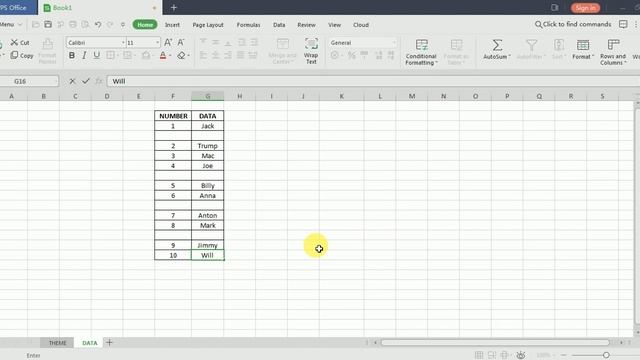
Task: Click the horizontal scrollbar
Action: tap(495, 343)
